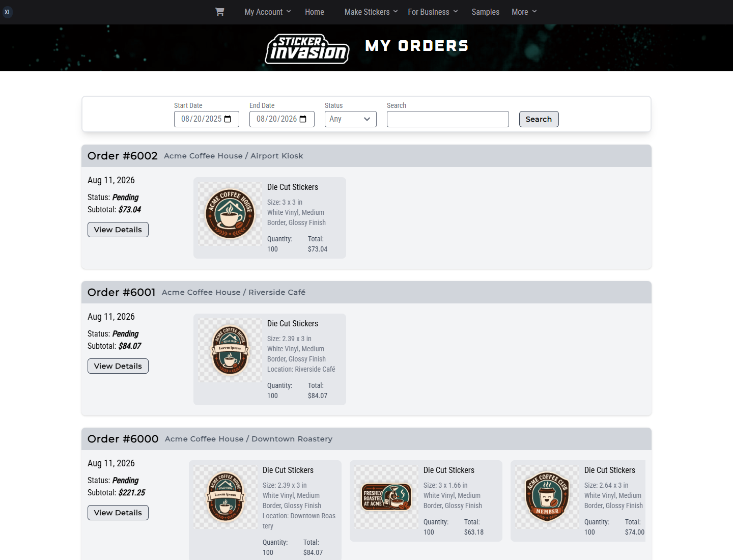Viewport: 733px width, 560px height.
Task: Click the XL user avatar badge
Action: [x=8, y=12]
